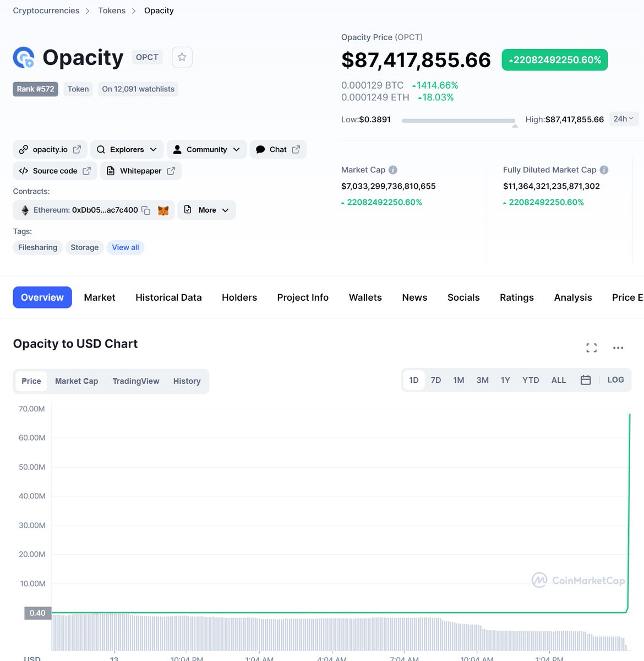Click the Whitepaper document icon
Viewport: 644px width, 661px height.
111,171
